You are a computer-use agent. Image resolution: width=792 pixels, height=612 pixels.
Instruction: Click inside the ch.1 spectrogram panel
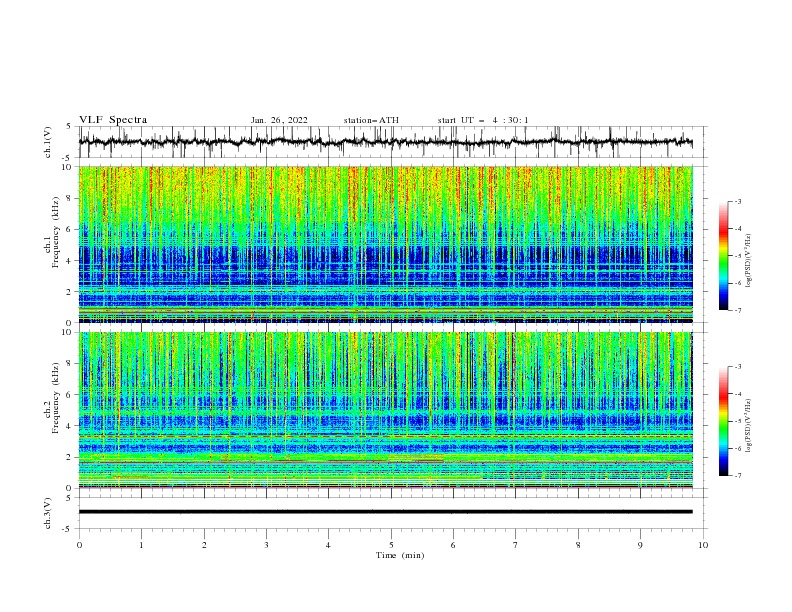tap(385, 244)
